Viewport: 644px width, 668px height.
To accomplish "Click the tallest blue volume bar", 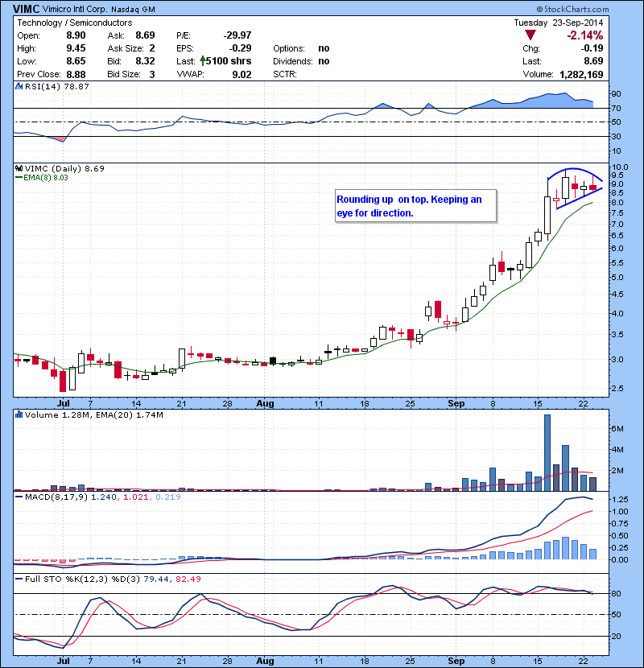I will (547, 452).
